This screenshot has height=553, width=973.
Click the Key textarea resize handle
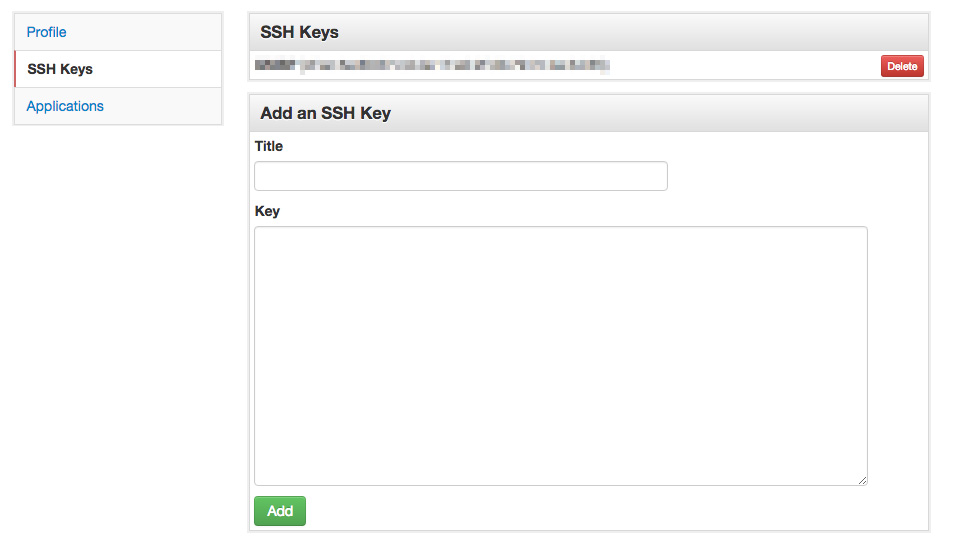coord(863,480)
